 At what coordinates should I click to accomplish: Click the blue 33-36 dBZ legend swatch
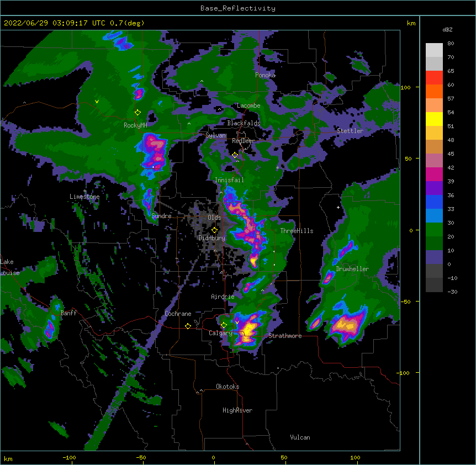[434, 202]
